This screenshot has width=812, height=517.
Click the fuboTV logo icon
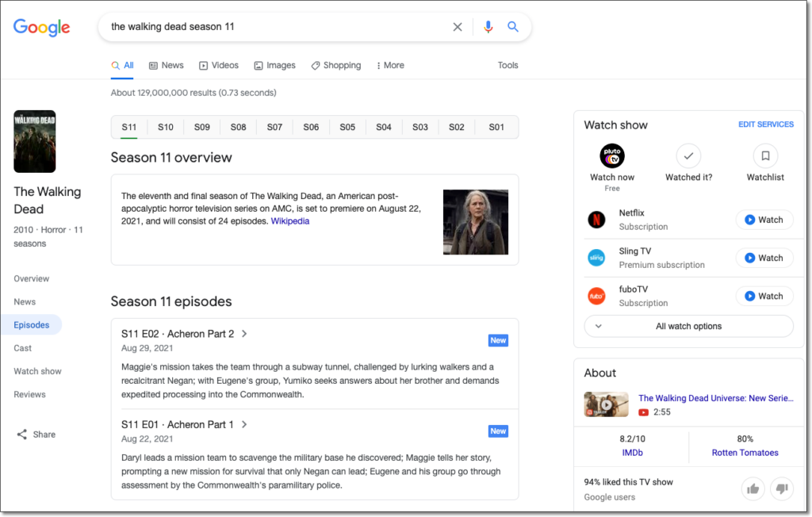[x=596, y=296]
